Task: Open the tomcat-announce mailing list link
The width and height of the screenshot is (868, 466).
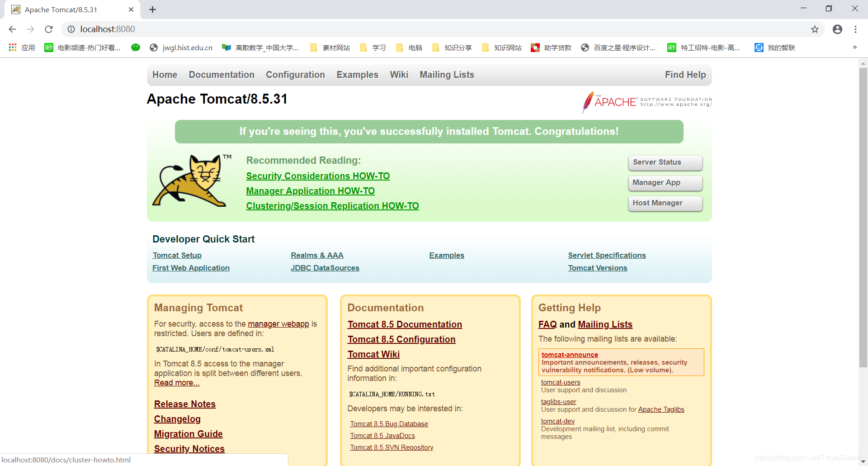Action: [x=570, y=355]
